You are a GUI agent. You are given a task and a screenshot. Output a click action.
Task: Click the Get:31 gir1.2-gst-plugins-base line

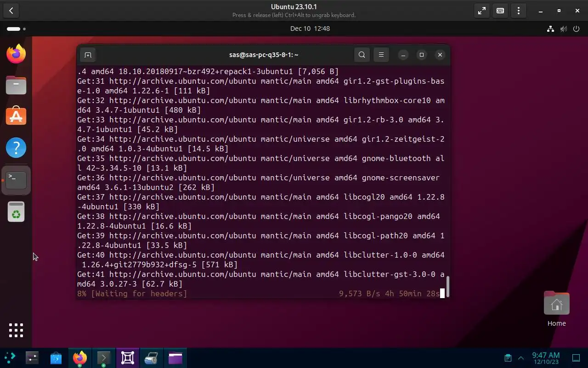pyautogui.click(x=261, y=86)
